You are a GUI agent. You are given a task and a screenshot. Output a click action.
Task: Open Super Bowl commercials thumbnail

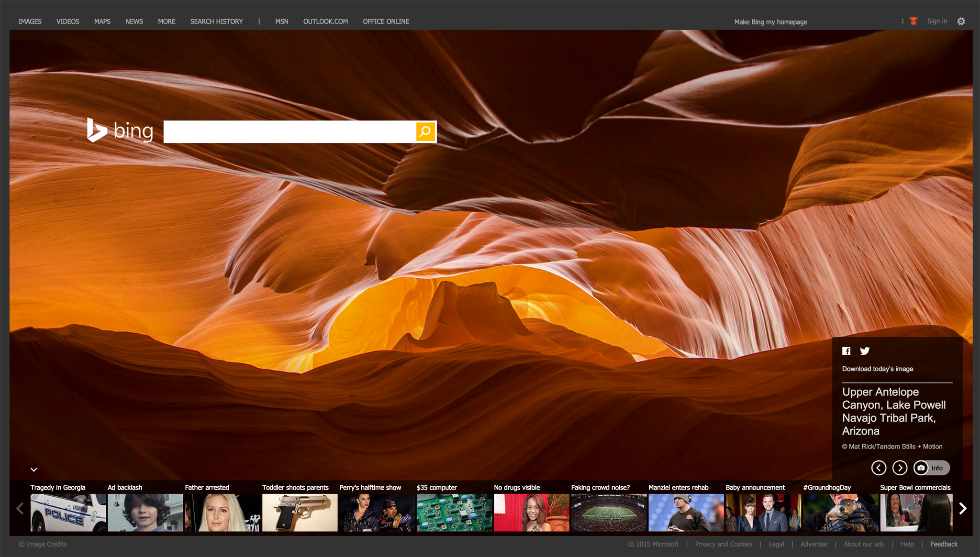(x=916, y=513)
